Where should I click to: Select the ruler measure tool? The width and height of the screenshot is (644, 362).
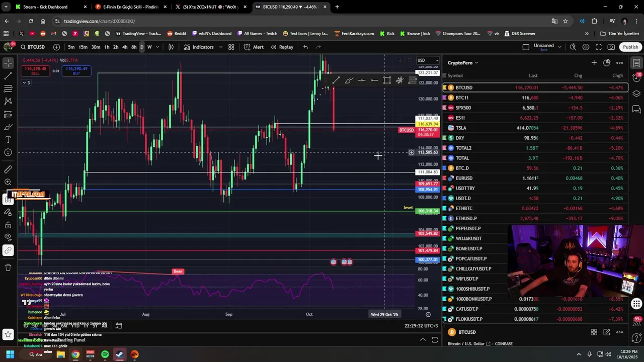(x=8, y=169)
